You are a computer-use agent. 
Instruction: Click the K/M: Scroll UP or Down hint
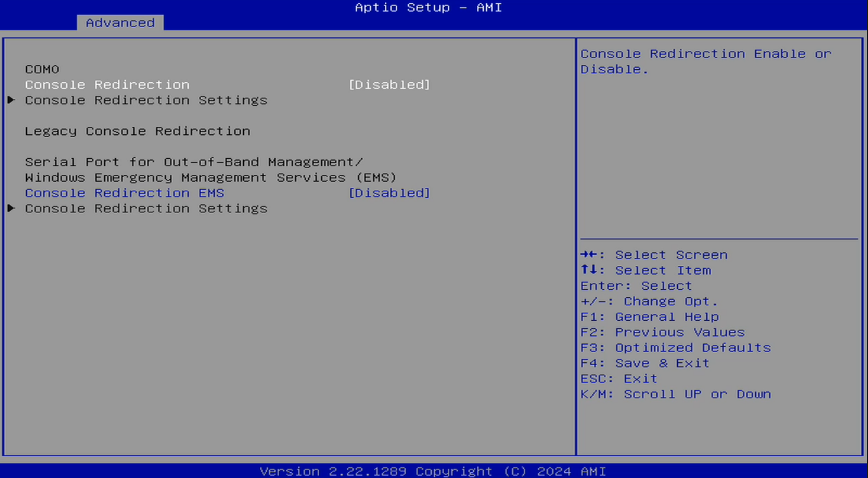(675, 394)
